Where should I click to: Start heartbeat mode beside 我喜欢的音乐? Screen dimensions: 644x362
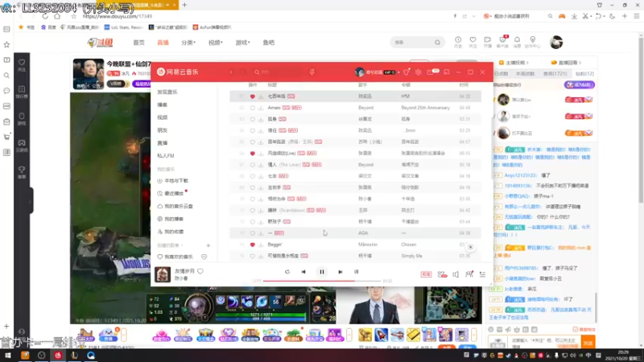tap(204, 257)
